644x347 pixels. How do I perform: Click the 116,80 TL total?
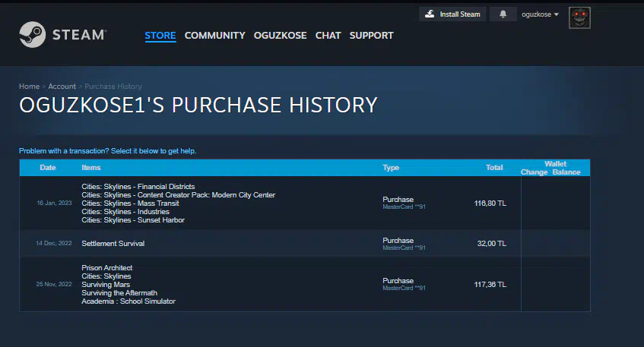490,203
